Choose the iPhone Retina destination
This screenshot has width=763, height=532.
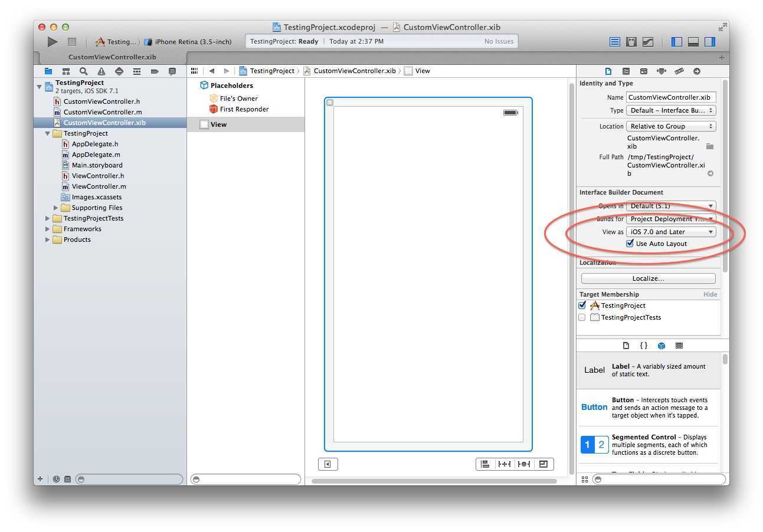click(x=188, y=42)
